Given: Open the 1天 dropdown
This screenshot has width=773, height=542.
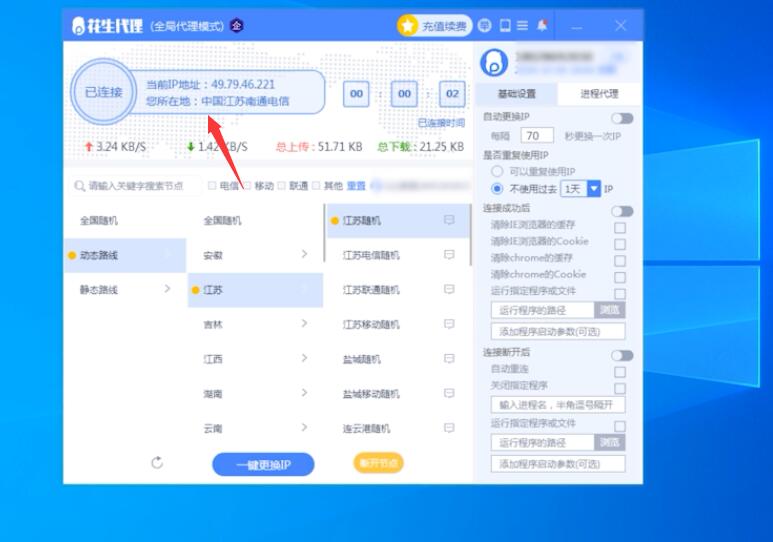Looking at the screenshot, I should pyautogui.click(x=580, y=189).
